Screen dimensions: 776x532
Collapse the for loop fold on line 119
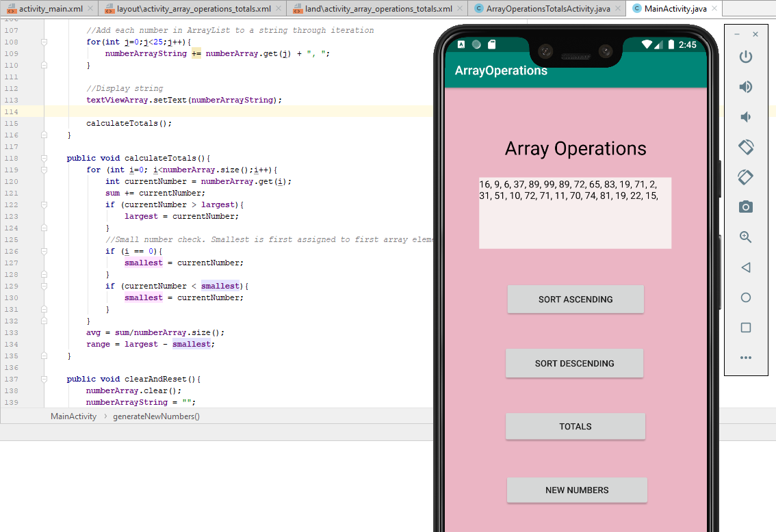click(44, 170)
